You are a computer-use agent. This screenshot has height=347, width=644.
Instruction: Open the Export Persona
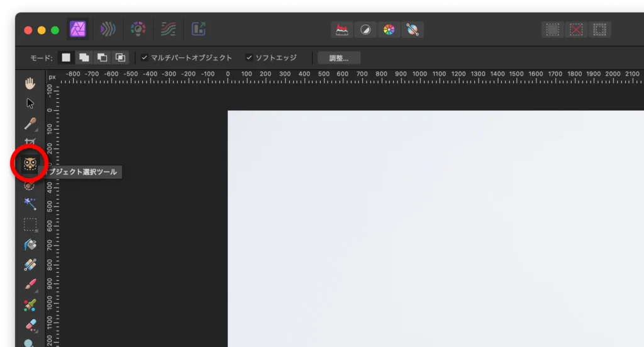coord(199,30)
